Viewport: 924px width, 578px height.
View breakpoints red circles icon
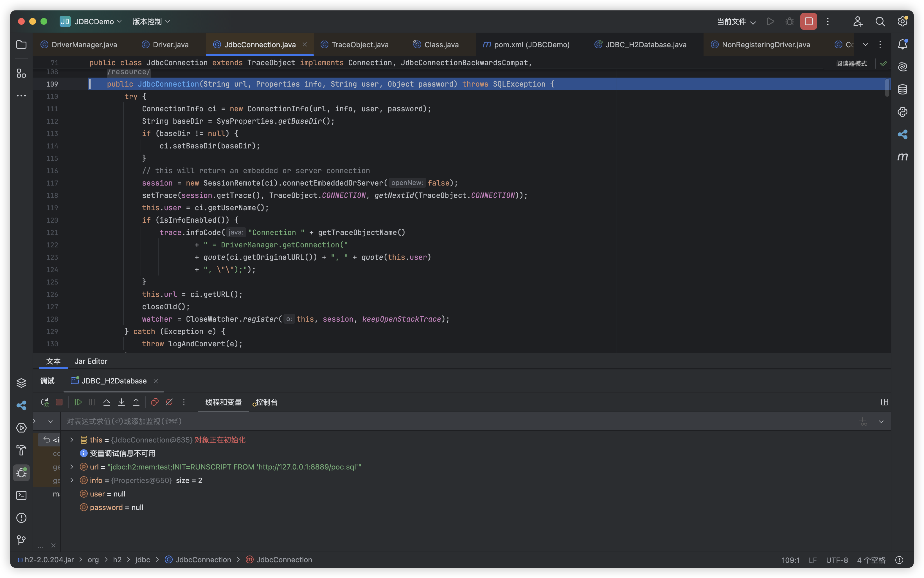coord(154,402)
